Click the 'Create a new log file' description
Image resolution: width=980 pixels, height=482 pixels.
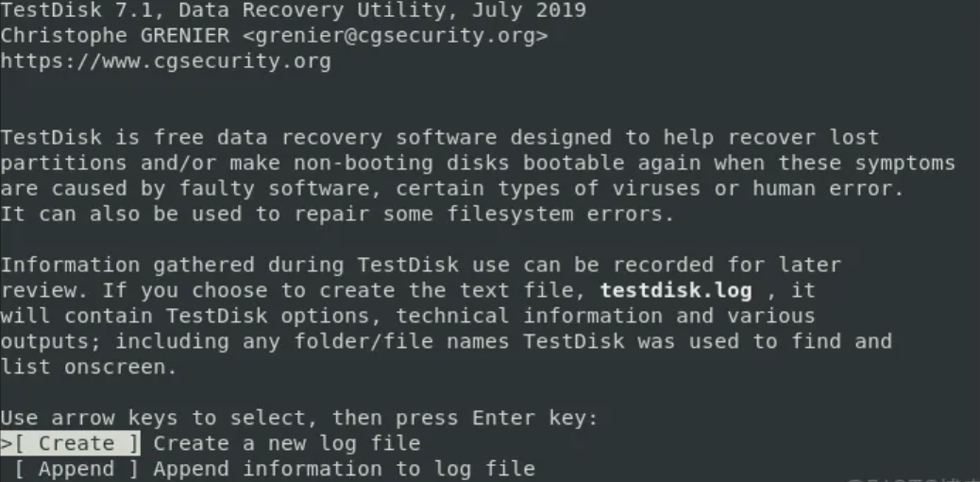coord(287,443)
